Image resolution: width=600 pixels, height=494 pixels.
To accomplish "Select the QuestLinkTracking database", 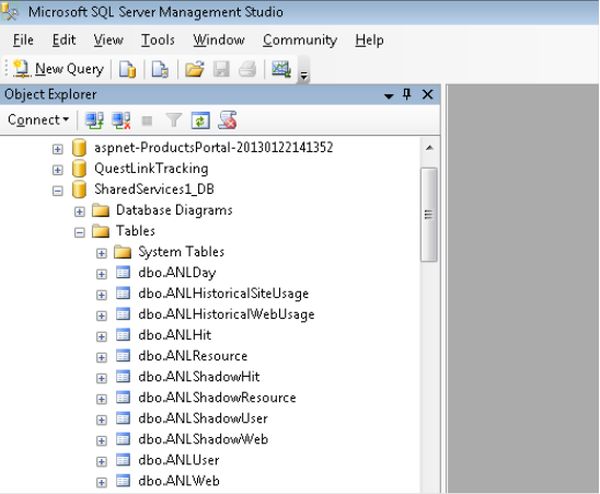I will 151,168.
